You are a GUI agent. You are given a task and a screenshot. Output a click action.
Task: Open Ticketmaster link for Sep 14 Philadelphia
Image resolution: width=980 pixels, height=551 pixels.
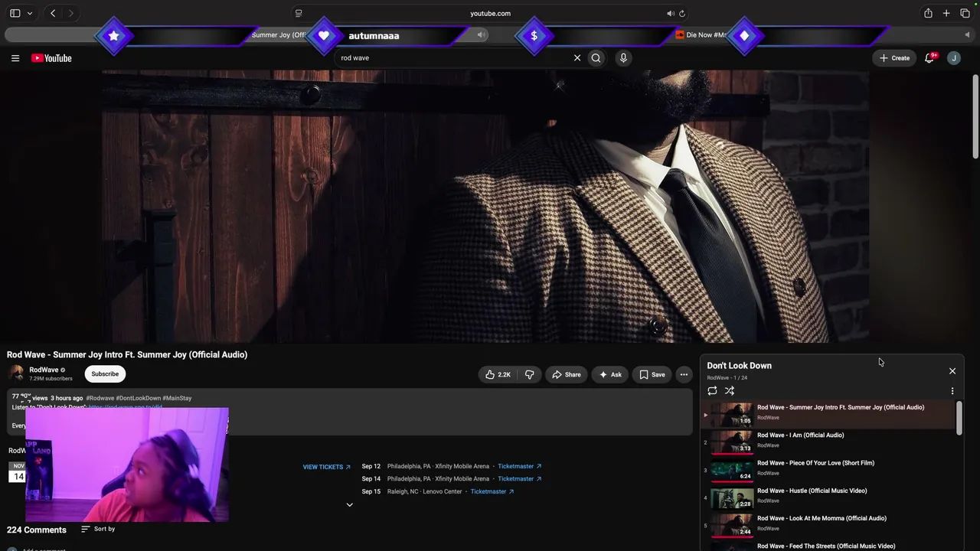tap(520, 479)
